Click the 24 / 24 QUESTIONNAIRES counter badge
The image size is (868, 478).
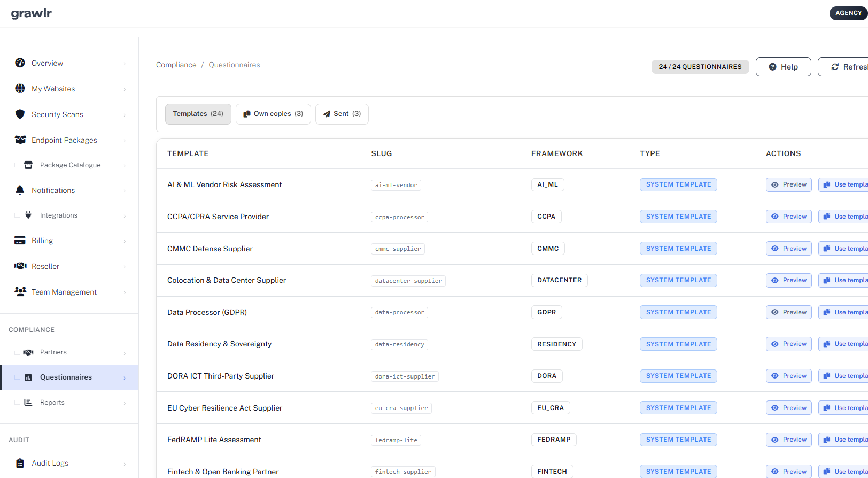coord(700,67)
